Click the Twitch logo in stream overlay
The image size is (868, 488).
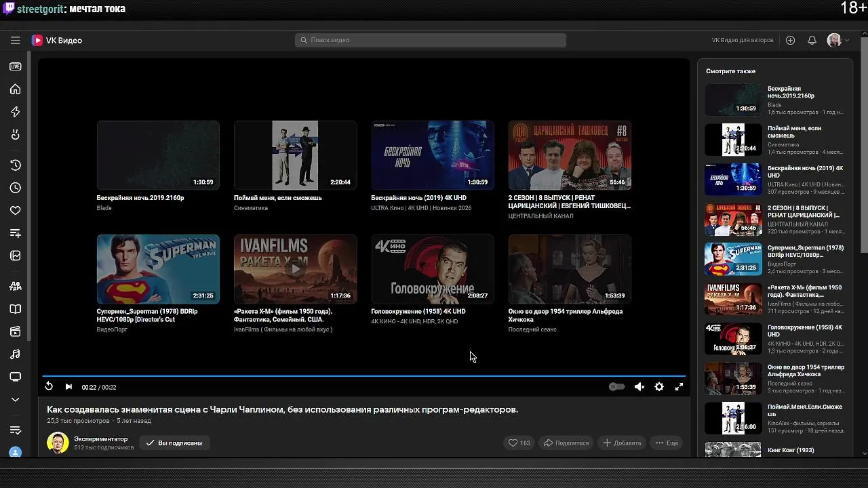point(9,9)
